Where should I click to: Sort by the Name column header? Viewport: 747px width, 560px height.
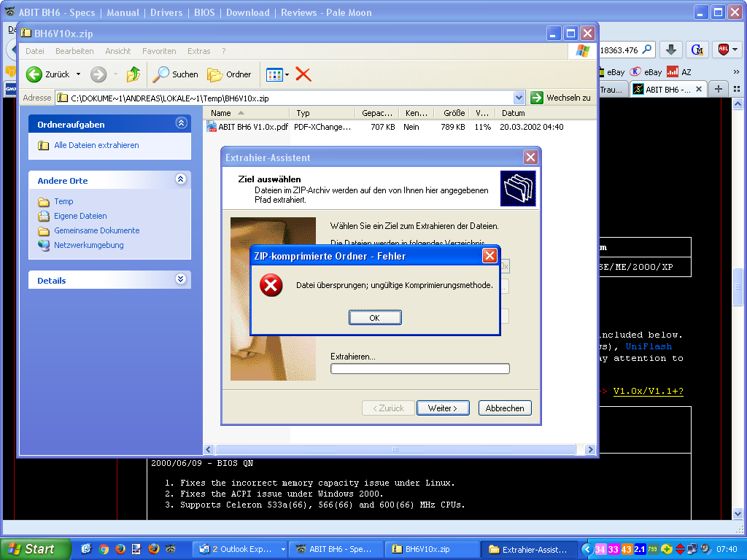[x=247, y=113]
